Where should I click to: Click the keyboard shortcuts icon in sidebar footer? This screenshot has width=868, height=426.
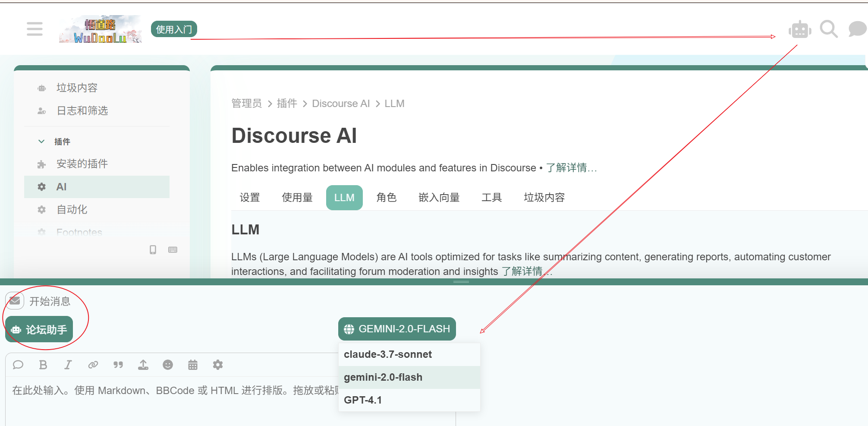pyautogui.click(x=173, y=249)
